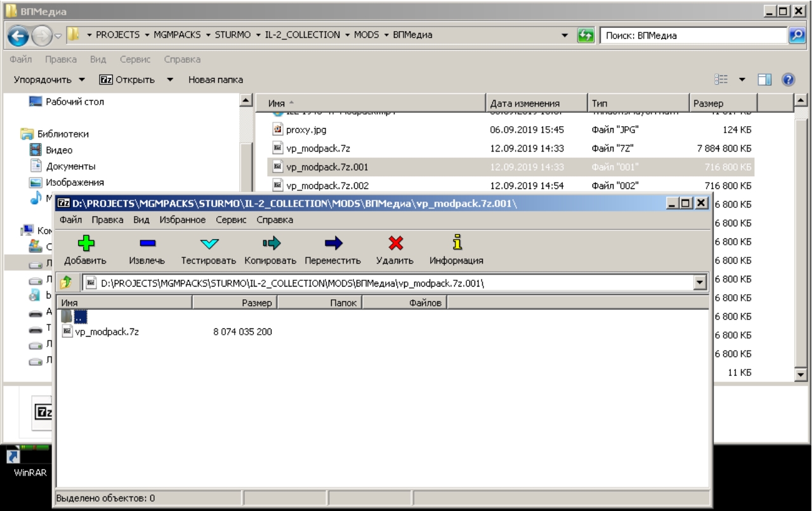Click the Explorer search field
812x511 pixels.
point(694,36)
